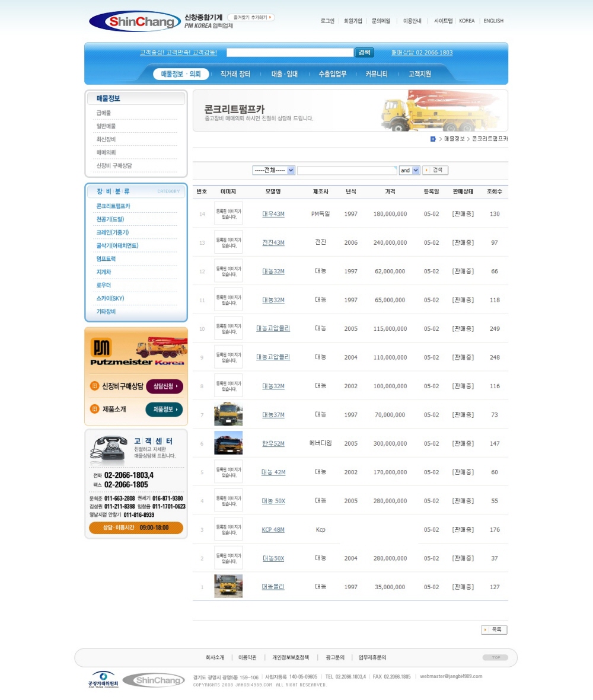Click the top search input field

(x=290, y=53)
